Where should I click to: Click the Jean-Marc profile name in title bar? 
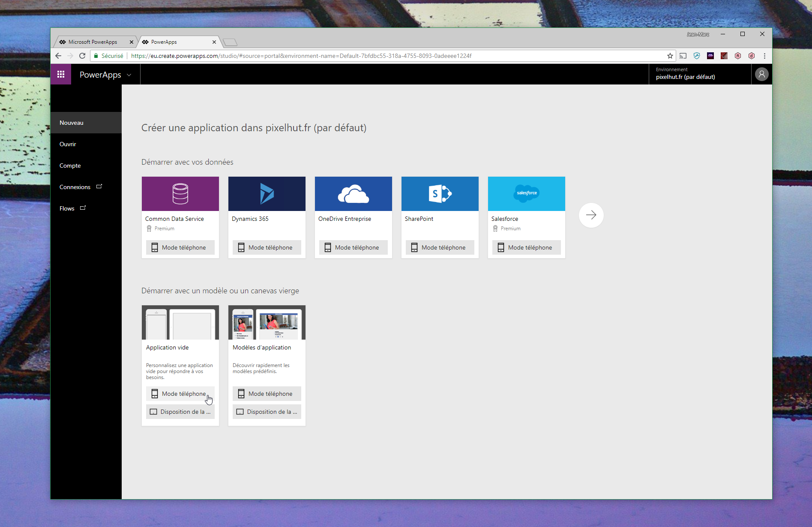[698, 34]
